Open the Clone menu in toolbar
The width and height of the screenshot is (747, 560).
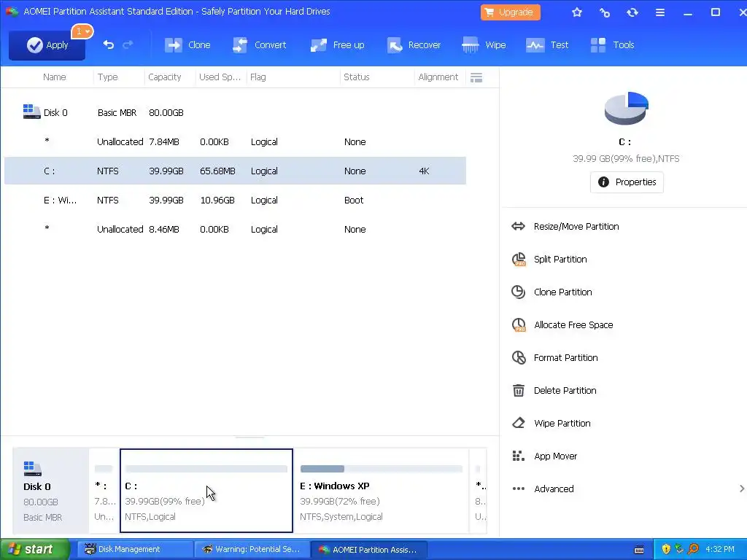pyautogui.click(x=187, y=45)
